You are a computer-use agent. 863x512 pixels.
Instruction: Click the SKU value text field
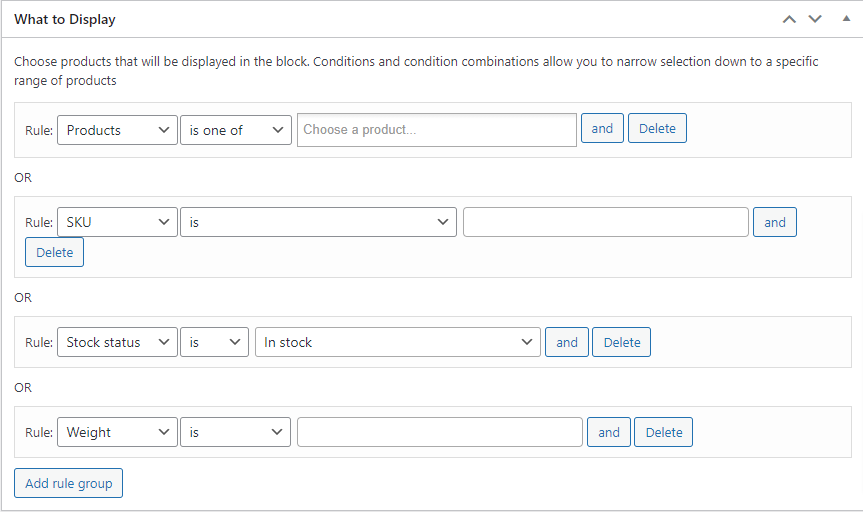click(x=606, y=222)
